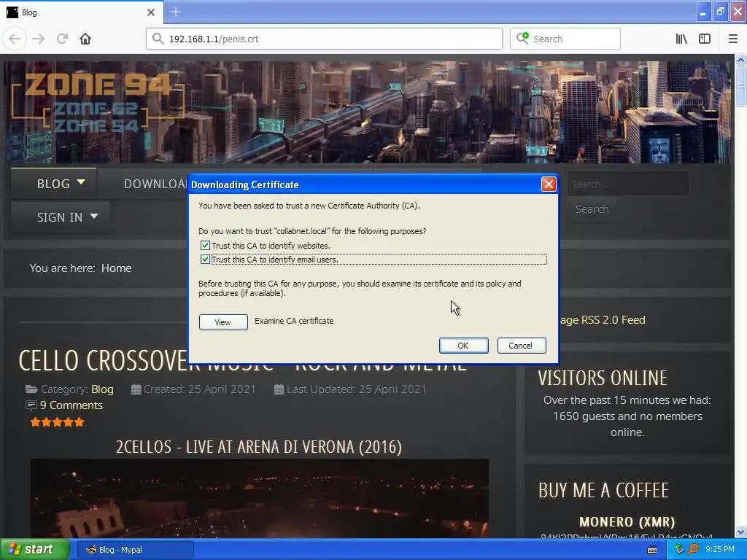Click the comments speech bubble icon

[31, 405]
